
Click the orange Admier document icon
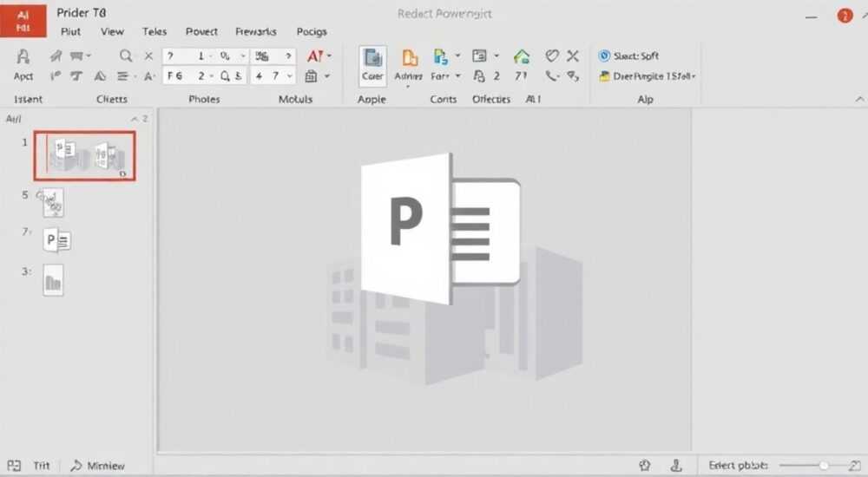410,58
